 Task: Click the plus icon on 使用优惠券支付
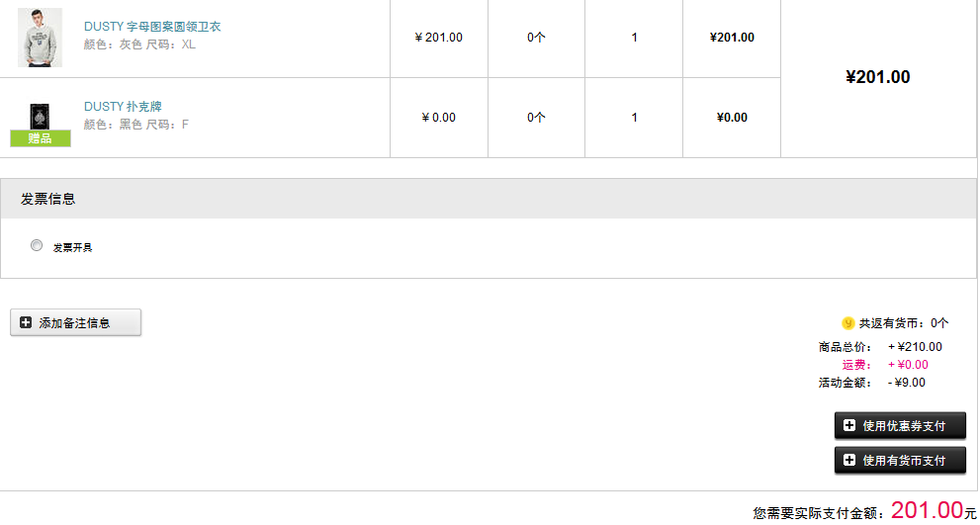[x=849, y=426]
